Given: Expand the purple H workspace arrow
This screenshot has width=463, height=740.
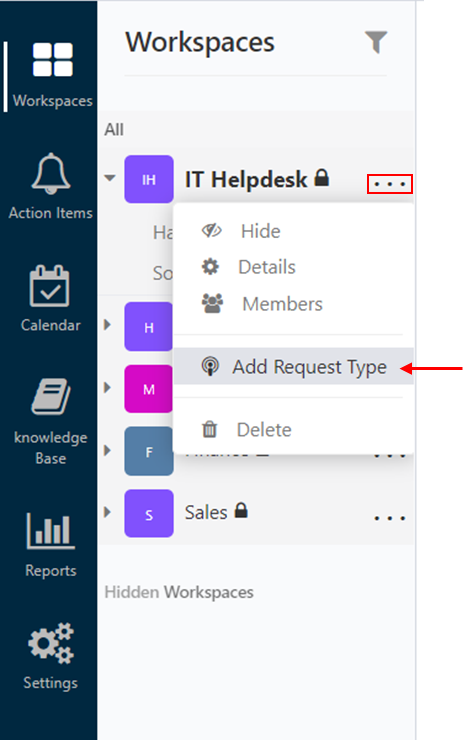Looking at the screenshot, I should coord(107,325).
